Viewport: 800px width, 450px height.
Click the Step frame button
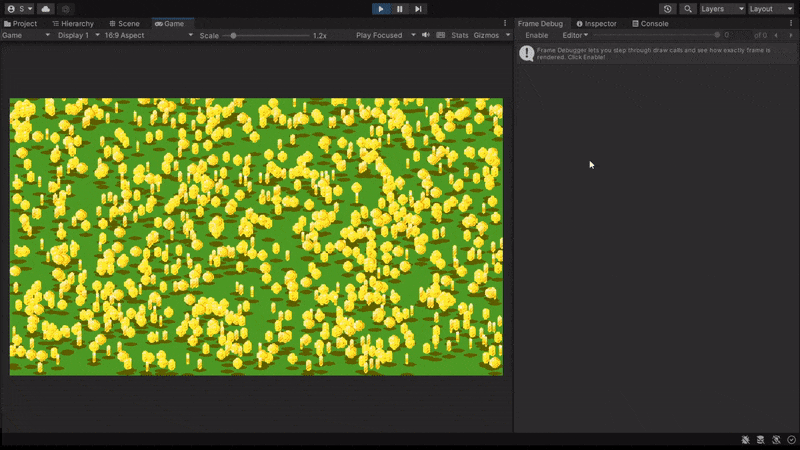point(418,9)
